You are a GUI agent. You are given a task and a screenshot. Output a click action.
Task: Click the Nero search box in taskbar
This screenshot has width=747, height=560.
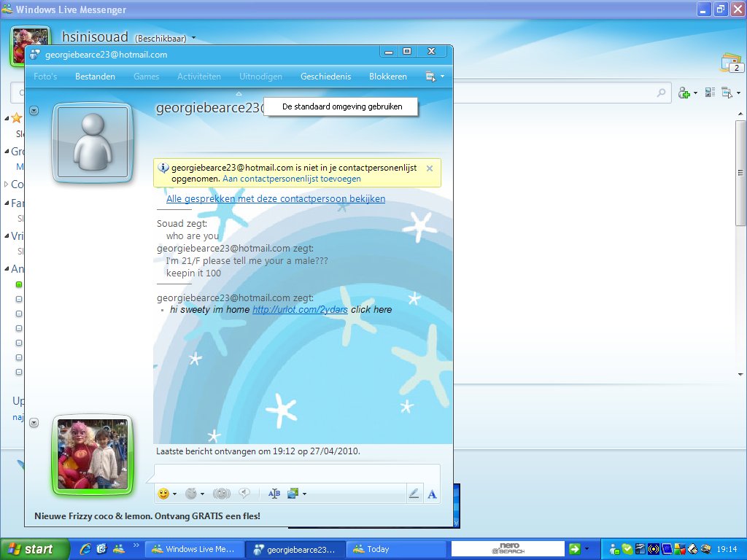click(508, 549)
